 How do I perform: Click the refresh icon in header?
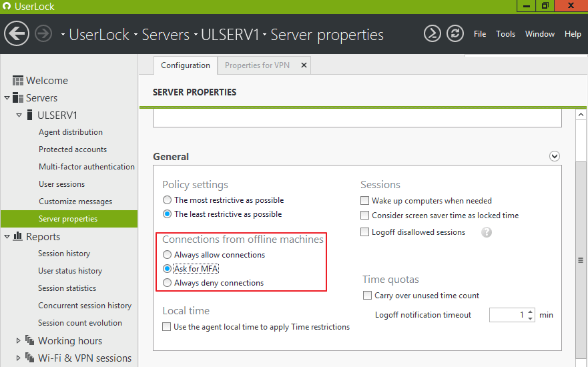[x=455, y=34]
